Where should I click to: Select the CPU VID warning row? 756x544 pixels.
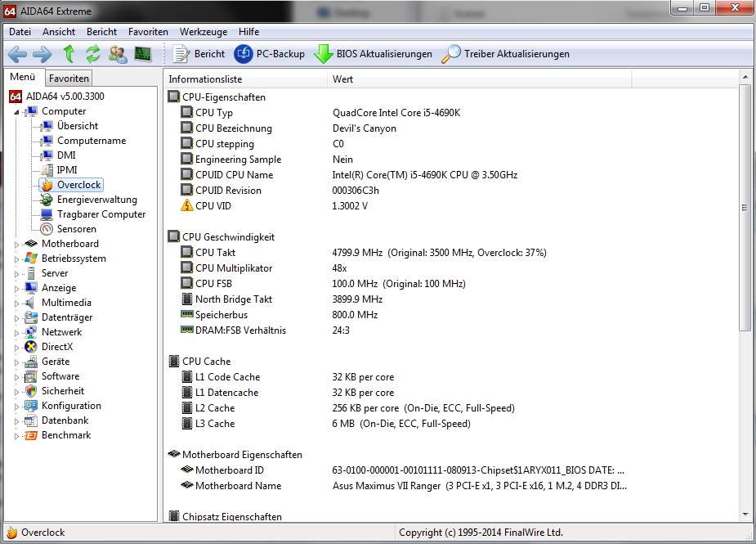(274, 205)
